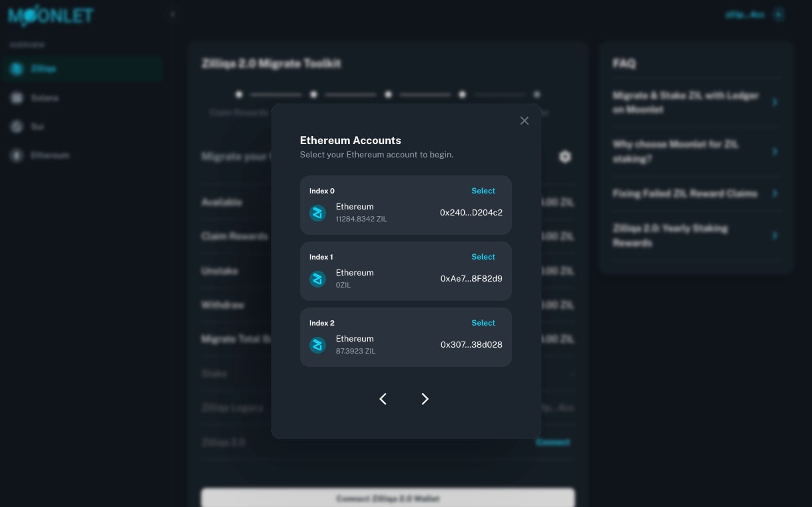
Task: Collapse the left sidebar with the arrow
Action: pyautogui.click(x=172, y=14)
